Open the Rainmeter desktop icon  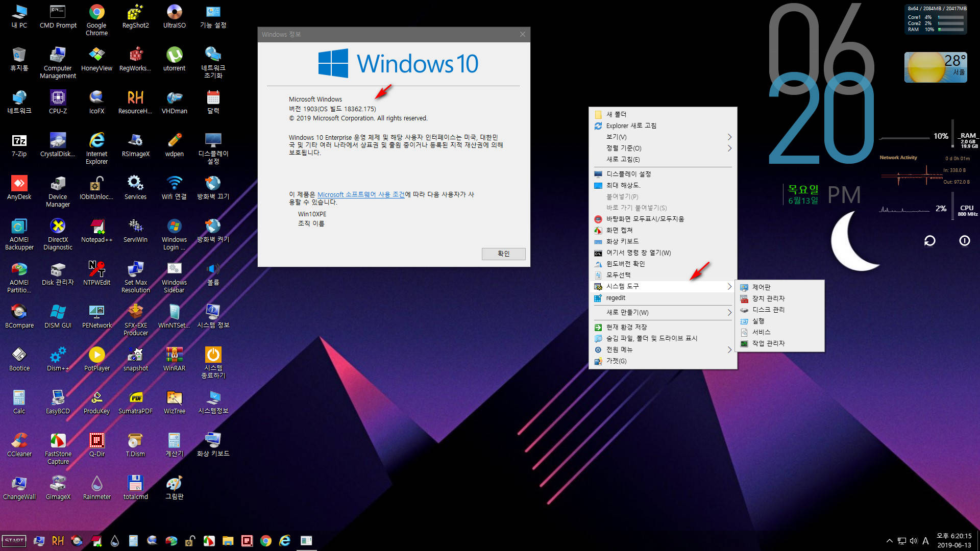[96, 488]
